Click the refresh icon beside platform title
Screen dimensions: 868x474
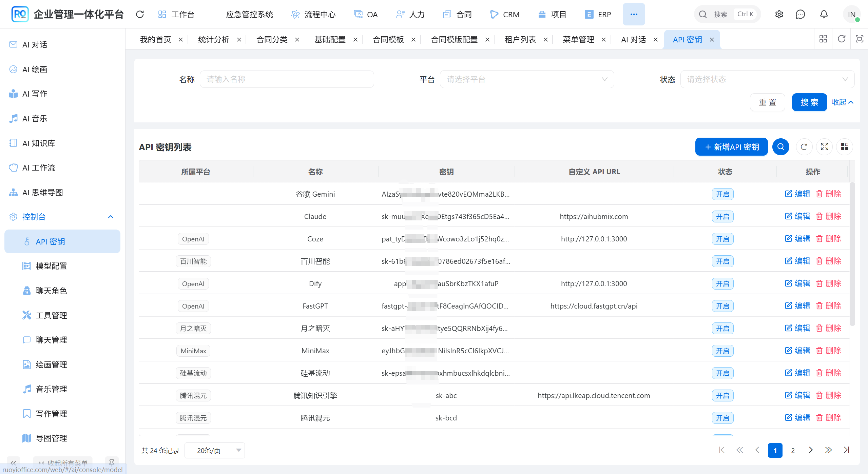point(140,14)
